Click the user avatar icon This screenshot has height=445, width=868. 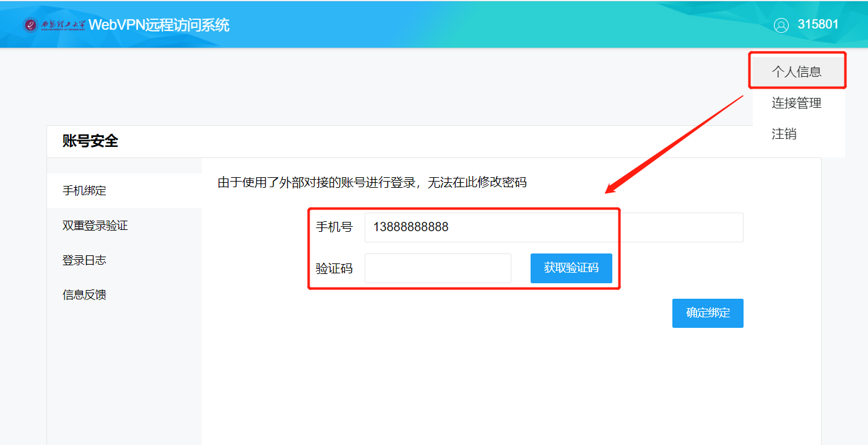click(x=781, y=25)
